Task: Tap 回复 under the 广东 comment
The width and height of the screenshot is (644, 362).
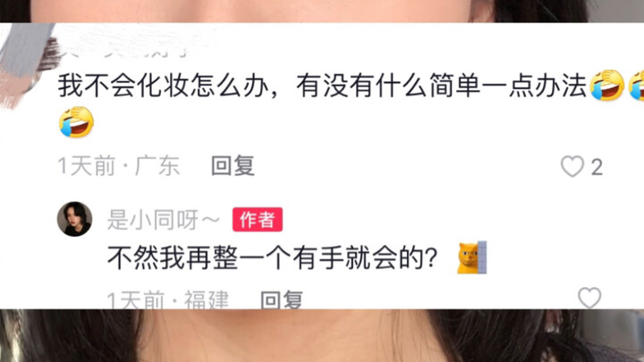Action: (233, 166)
